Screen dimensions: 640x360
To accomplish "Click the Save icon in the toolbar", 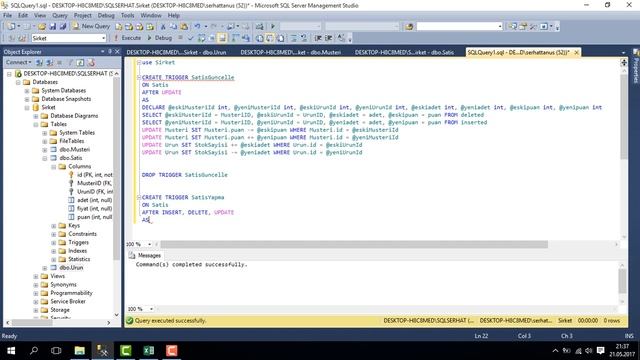I will tap(53, 27).
